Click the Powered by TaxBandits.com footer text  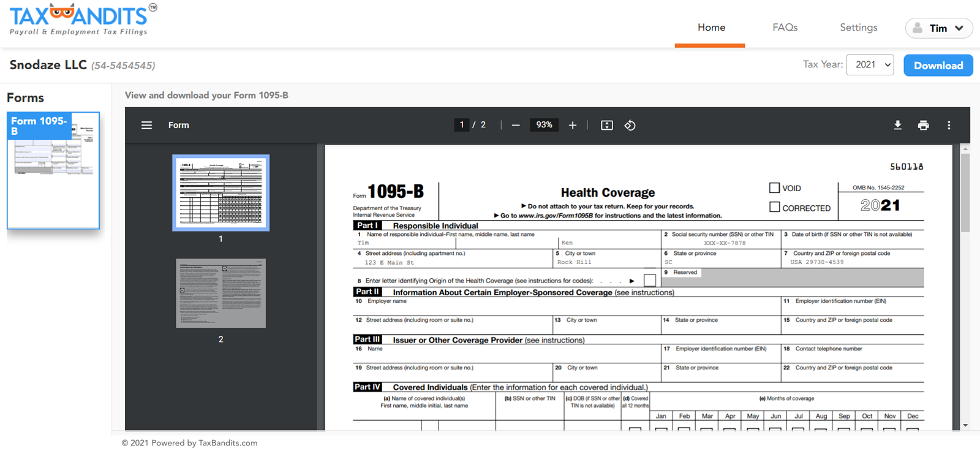tap(189, 443)
